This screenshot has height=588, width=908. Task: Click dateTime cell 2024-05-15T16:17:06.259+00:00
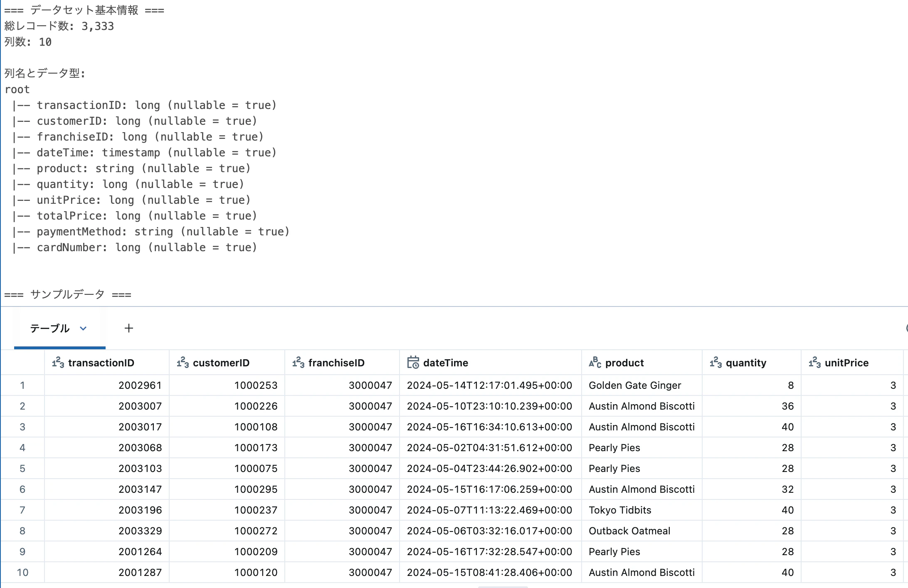coord(491,489)
